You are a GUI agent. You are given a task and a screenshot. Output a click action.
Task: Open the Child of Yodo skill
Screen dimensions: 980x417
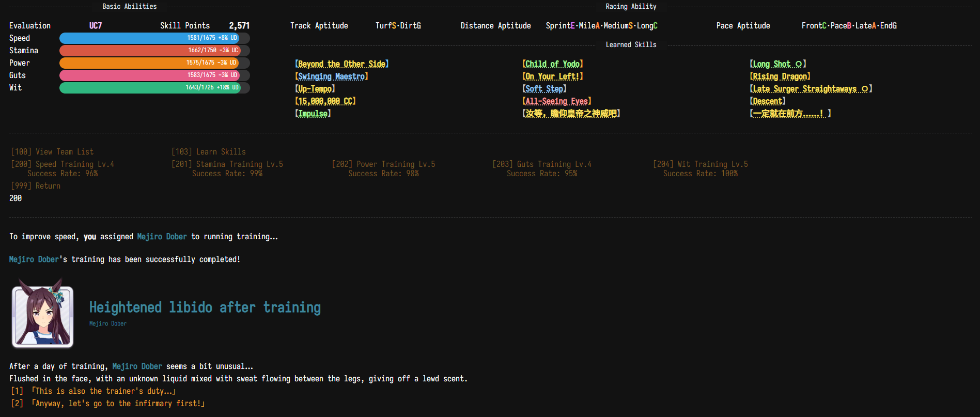coord(553,64)
